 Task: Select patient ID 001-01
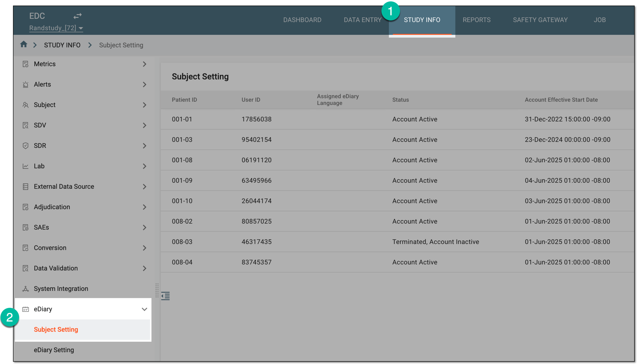[182, 119]
